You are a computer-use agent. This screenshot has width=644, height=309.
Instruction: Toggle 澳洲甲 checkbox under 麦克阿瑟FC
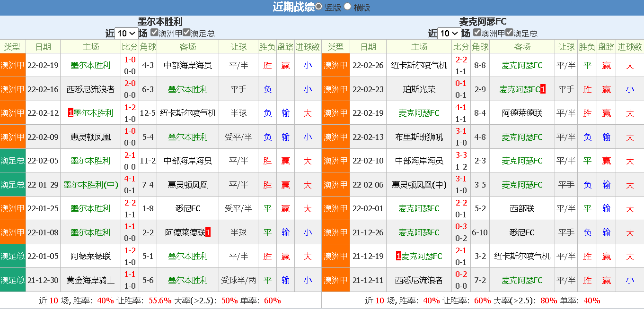[x=477, y=33]
